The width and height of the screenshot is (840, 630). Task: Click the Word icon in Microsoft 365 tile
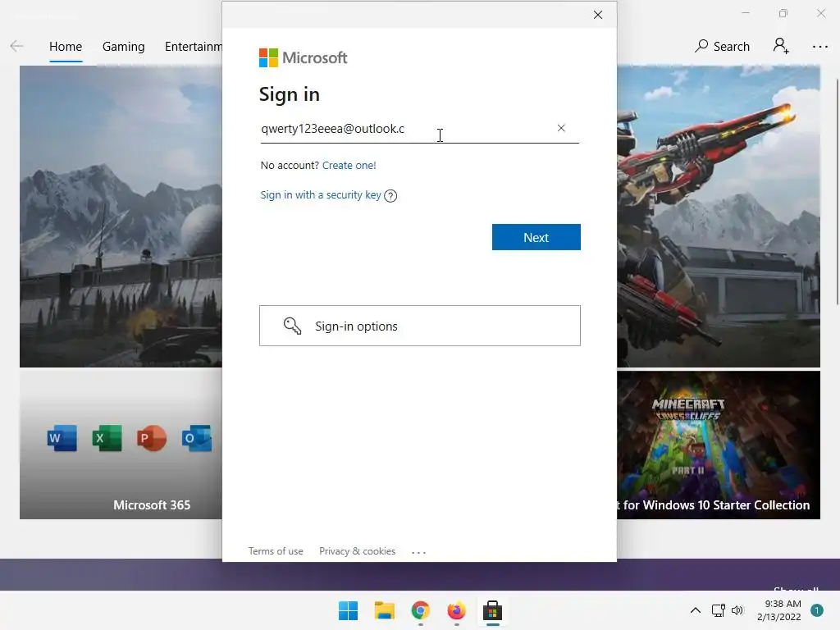coord(62,438)
